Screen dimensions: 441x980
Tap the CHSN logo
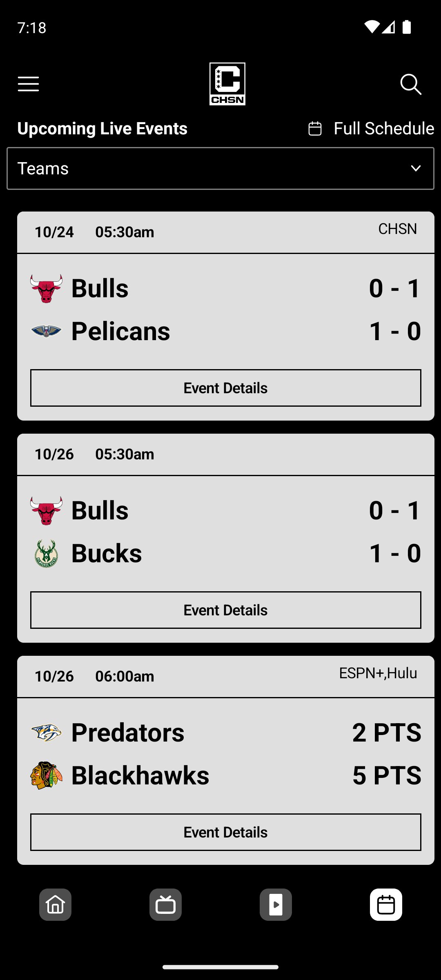[227, 84]
